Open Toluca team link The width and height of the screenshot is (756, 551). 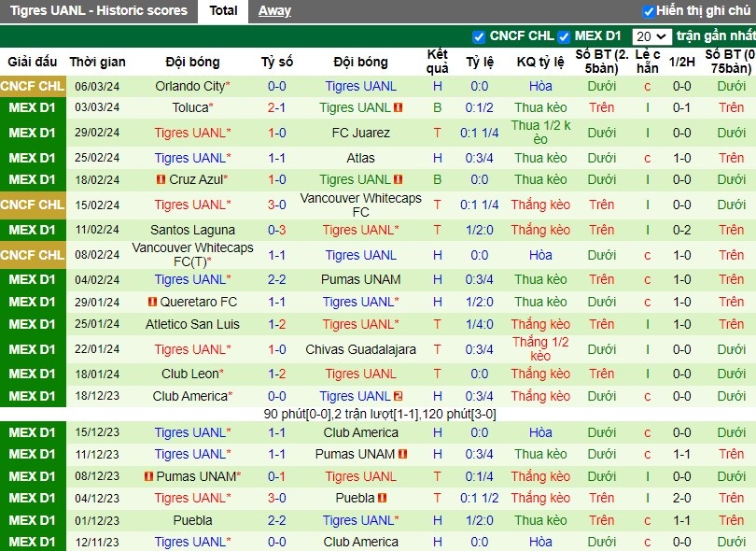coord(190,107)
